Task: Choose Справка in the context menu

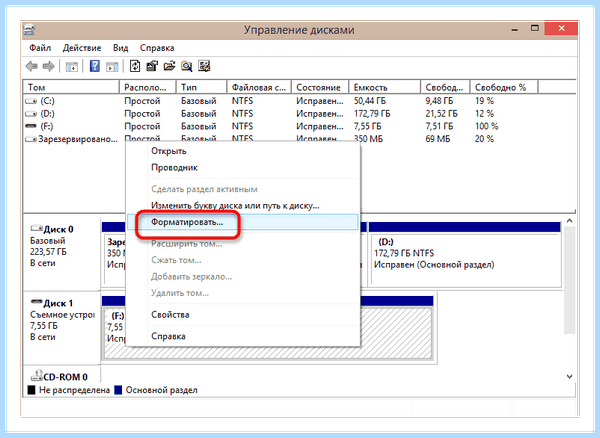Action: pos(243,337)
